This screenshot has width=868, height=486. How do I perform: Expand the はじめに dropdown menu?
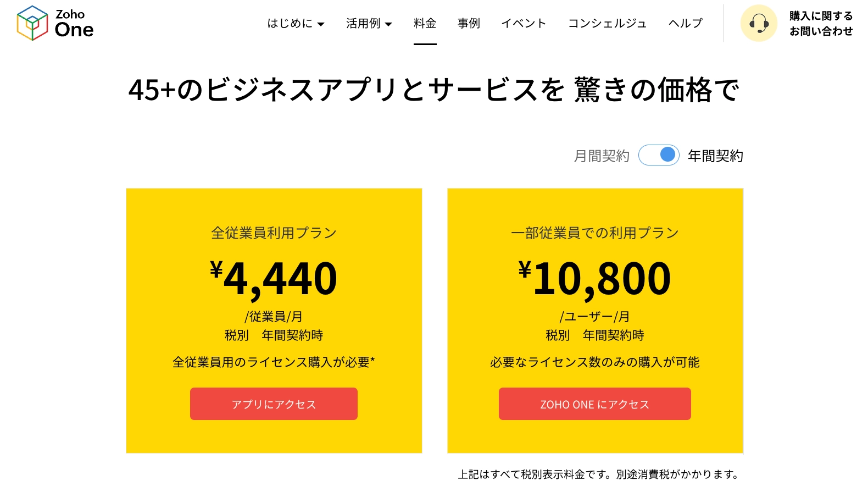point(296,23)
